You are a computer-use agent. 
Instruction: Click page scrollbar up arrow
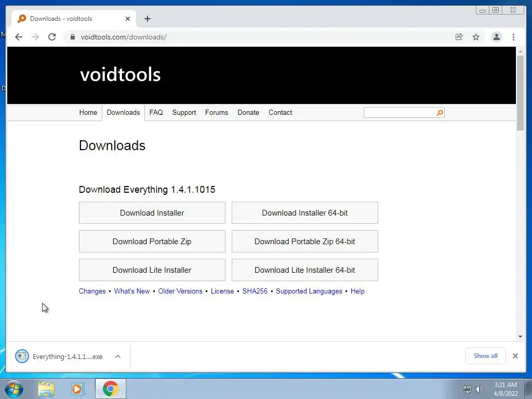tap(520, 51)
